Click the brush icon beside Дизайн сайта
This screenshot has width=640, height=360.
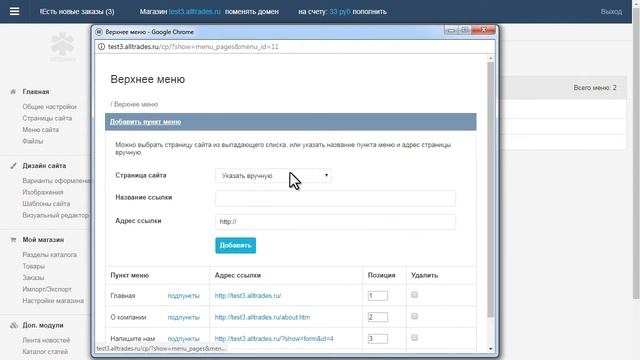pos(13,166)
